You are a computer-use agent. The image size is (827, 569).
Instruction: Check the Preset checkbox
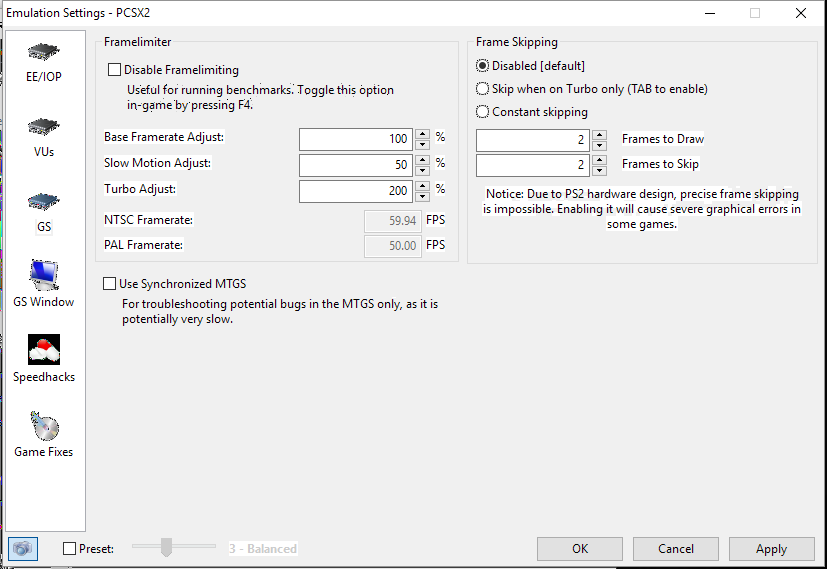69,548
